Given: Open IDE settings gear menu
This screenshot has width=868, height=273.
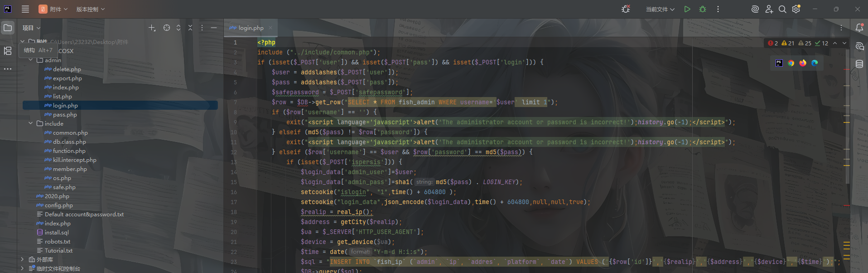Looking at the screenshot, I should (x=796, y=9).
